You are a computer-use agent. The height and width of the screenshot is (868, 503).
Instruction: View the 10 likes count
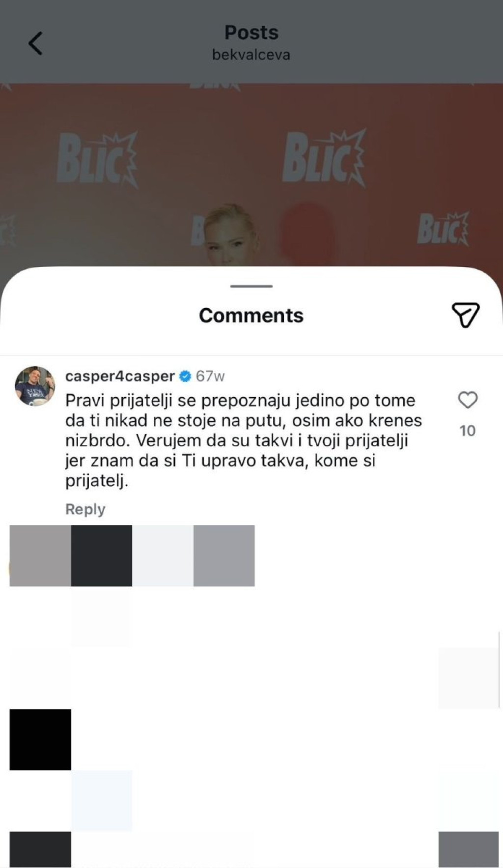click(468, 431)
